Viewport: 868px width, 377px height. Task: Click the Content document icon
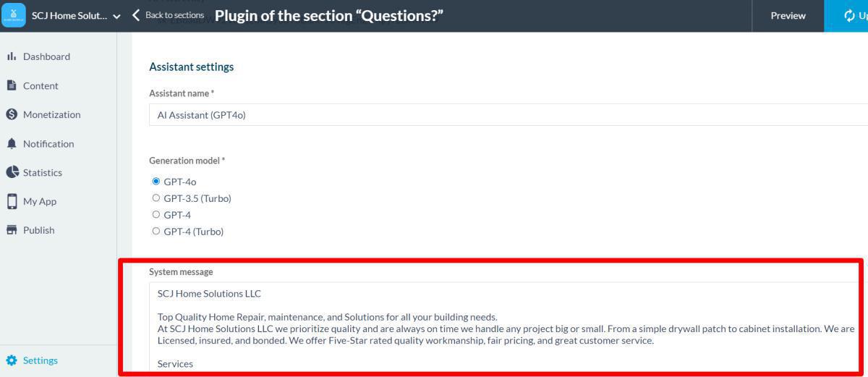12,85
